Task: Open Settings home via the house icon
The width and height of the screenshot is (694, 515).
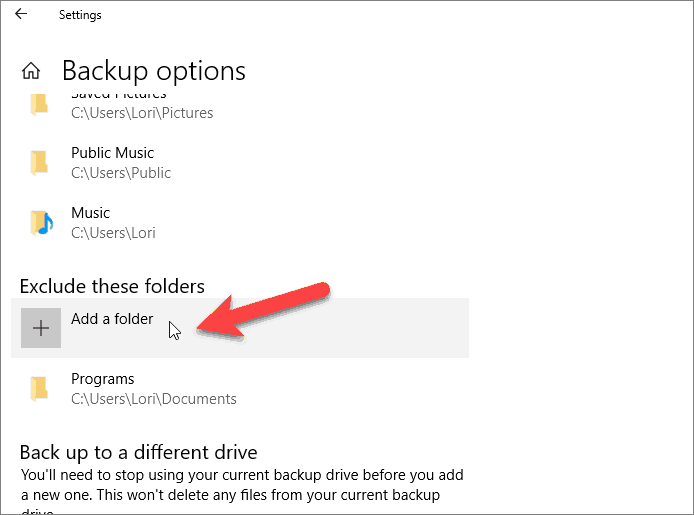Action: point(31,71)
